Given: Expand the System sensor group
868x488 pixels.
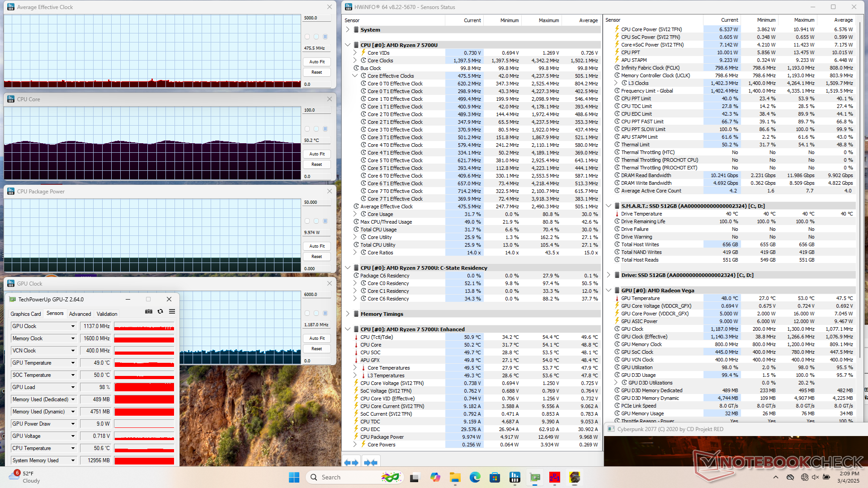Looking at the screenshot, I should 348,29.
